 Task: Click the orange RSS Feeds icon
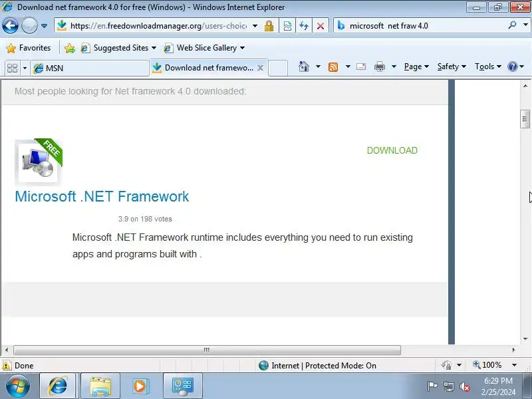(x=333, y=67)
